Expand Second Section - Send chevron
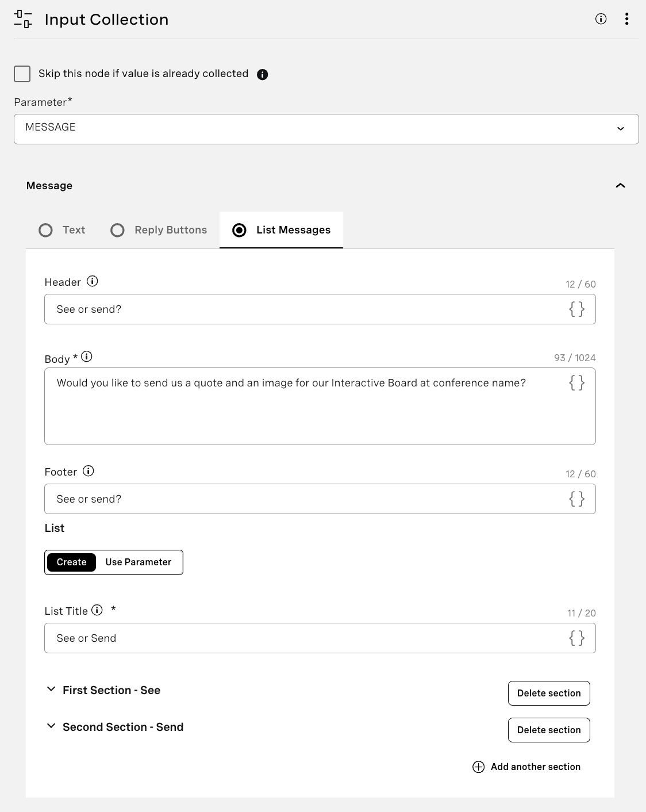The width and height of the screenshot is (646, 812). pyautogui.click(x=51, y=726)
